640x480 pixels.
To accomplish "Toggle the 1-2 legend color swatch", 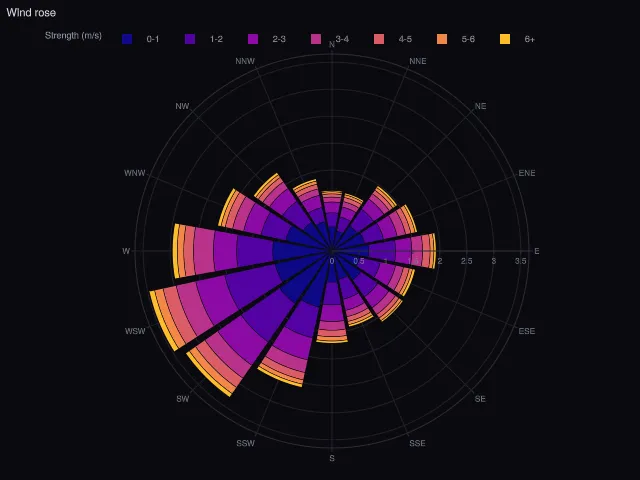I will coord(190,39).
